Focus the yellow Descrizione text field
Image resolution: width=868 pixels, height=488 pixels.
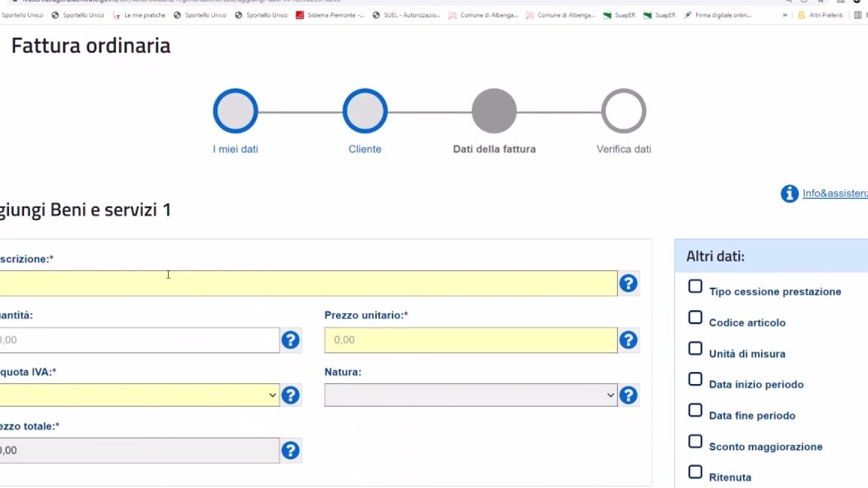click(x=308, y=283)
